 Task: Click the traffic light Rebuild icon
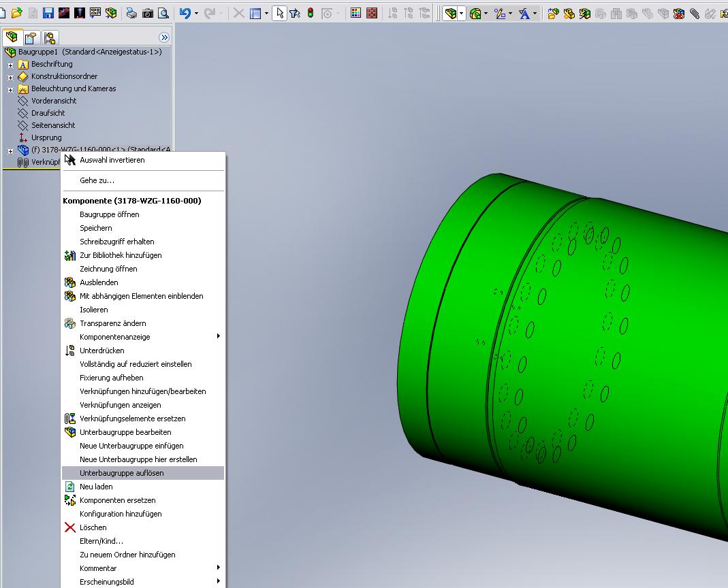tap(311, 13)
